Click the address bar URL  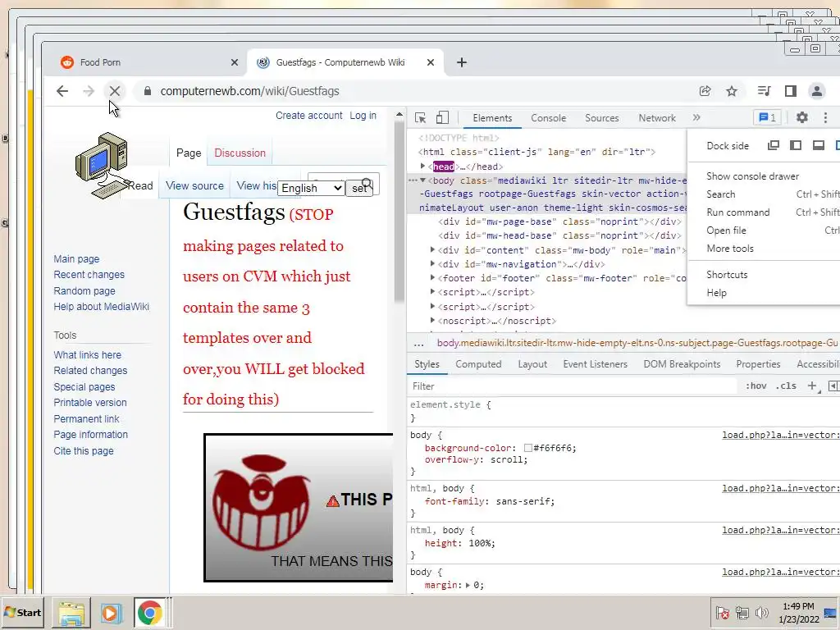point(249,91)
